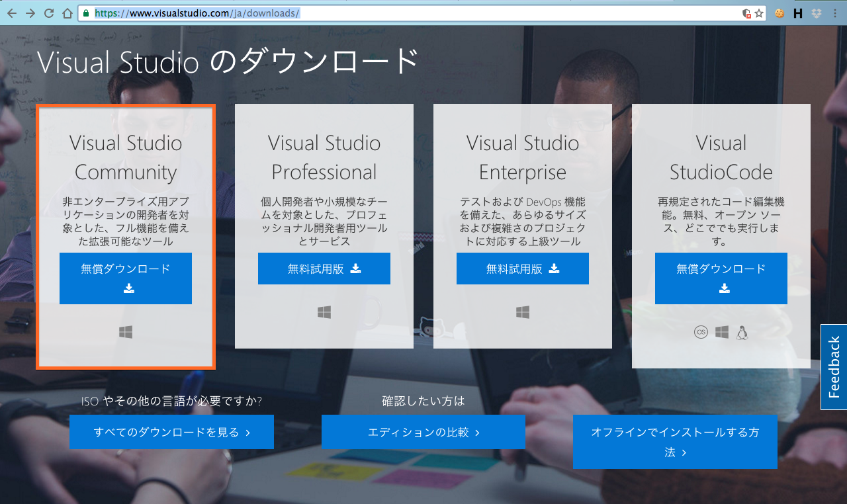Image resolution: width=847 pixels, height=504 pixels.
Task: Open すべてのダウンロードを見る
Action: (x=171, y=432)
